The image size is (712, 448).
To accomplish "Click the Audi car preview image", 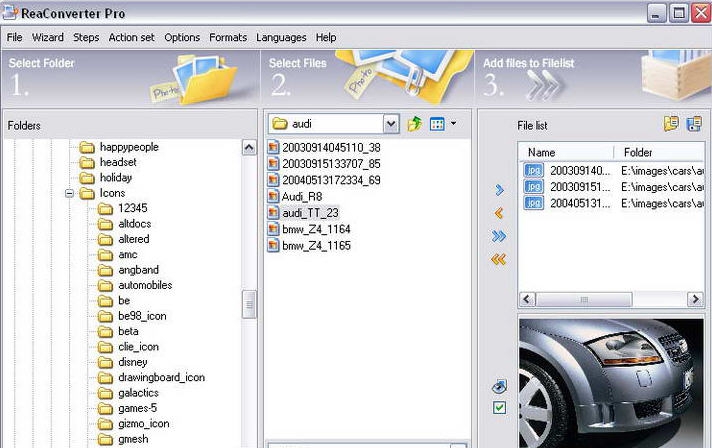I will tap(611, 383).
